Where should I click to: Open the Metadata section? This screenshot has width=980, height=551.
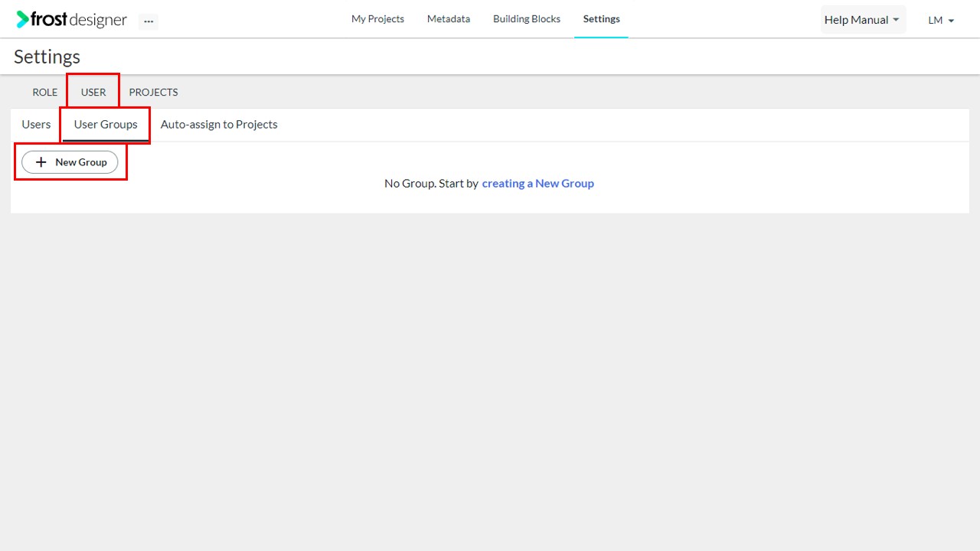click(x=449, y=19)
